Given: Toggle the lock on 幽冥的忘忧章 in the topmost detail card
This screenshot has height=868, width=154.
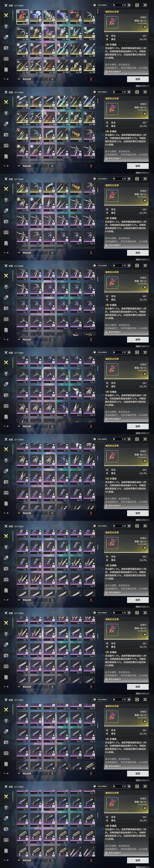Looking at the screenshot, I should (x=145, y=27).
